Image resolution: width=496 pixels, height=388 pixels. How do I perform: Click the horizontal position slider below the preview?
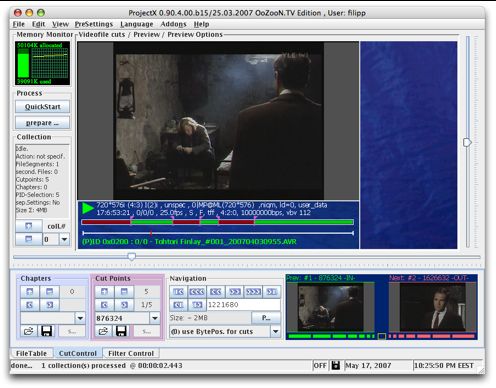click(247, 257)
